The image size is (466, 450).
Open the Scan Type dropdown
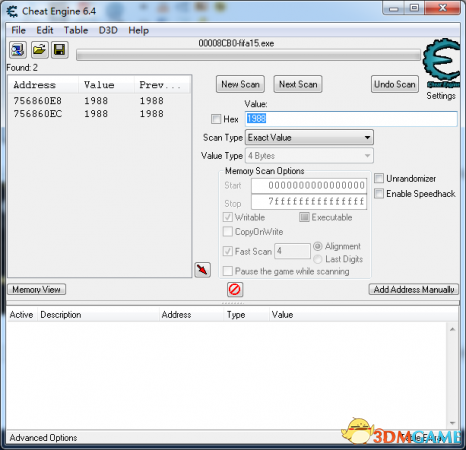pos(309,137)
